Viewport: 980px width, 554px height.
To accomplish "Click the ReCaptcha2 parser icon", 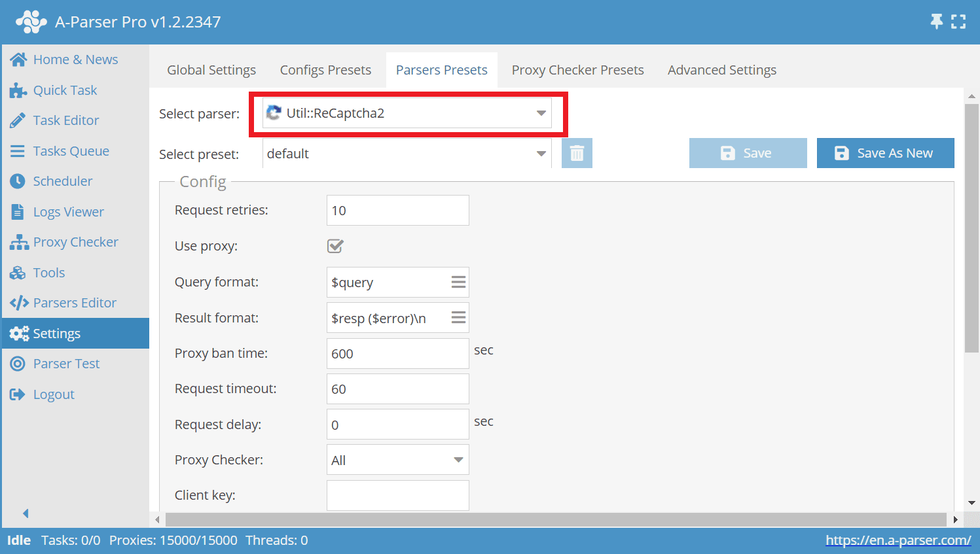I will [x=274, y=113].
